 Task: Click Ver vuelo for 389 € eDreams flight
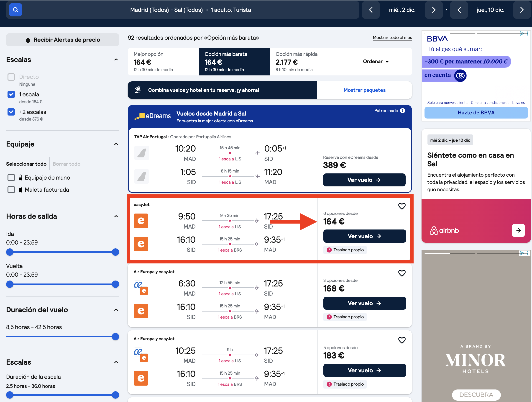[x=364, y=180]
